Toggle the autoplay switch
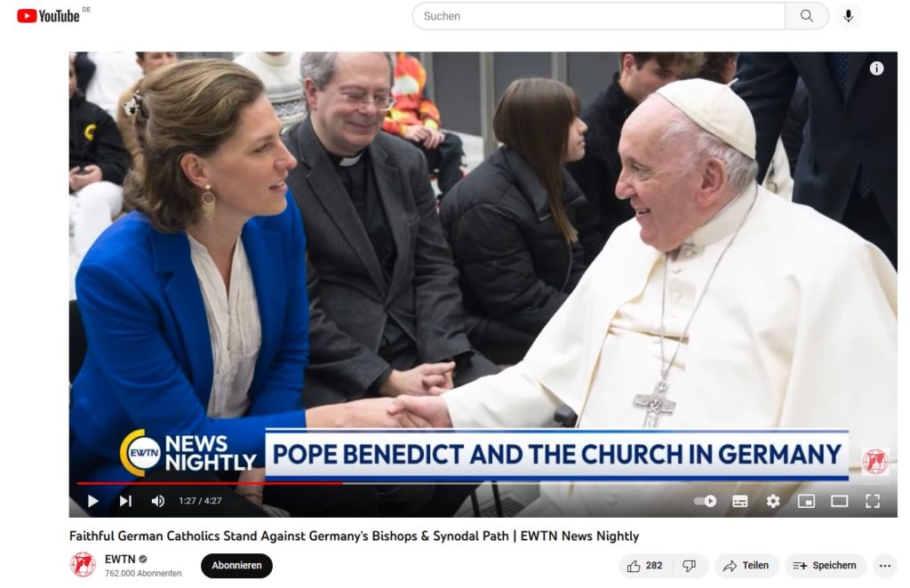 tap(706, 501)
